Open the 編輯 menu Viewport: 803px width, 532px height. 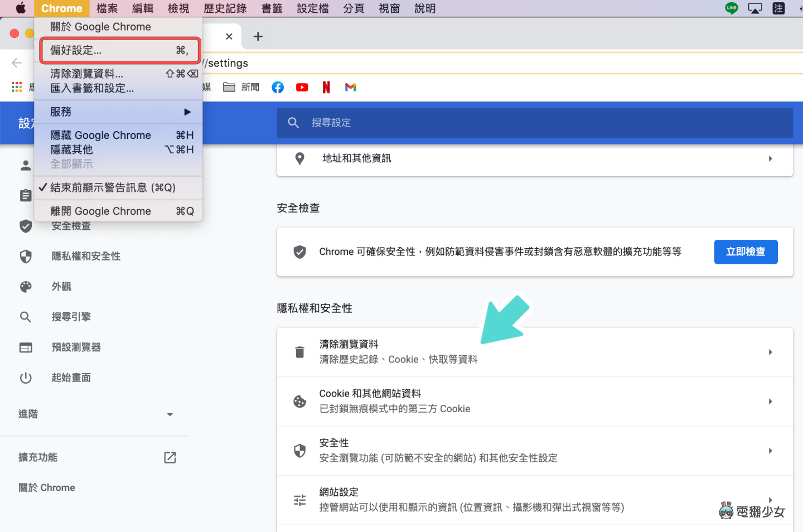coord(143,8)
